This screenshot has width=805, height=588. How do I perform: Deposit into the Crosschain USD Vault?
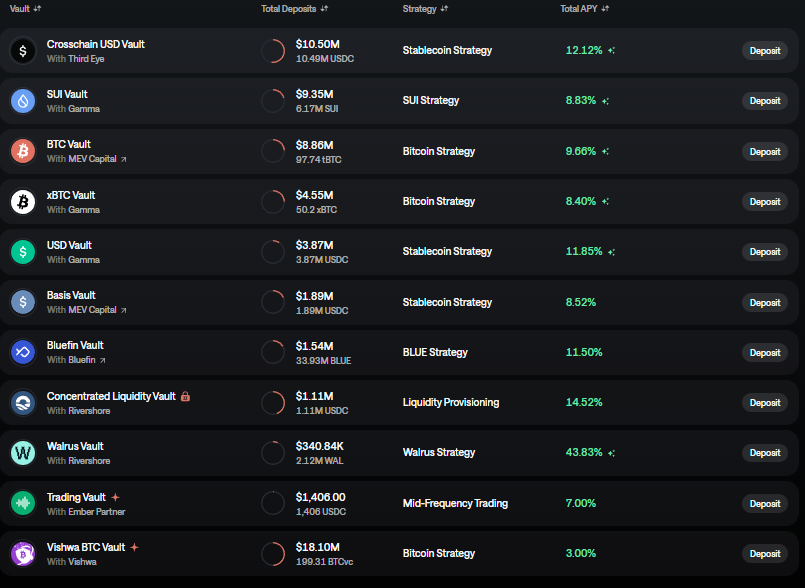pos(765,51)
